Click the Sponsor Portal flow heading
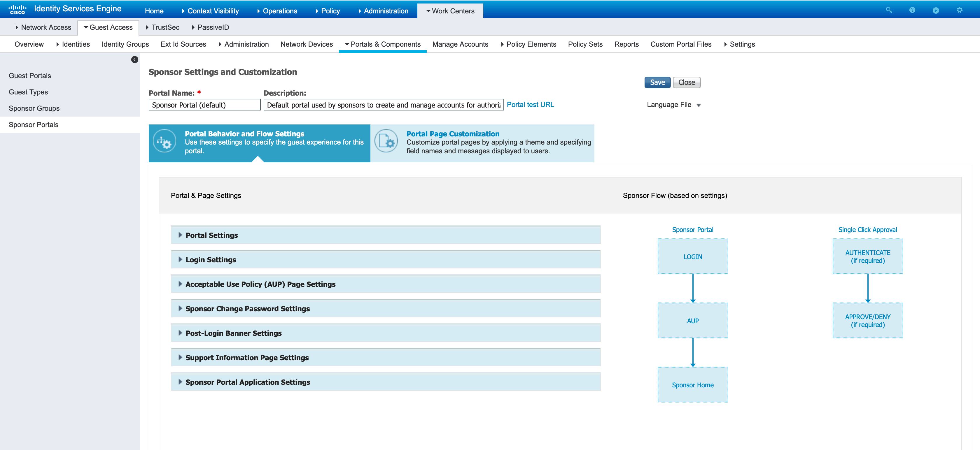The width and height of the screenshot is (980, 450). (x=692, y=230)
